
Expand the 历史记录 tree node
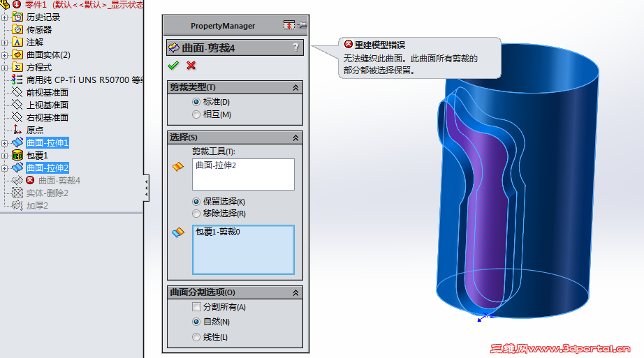[4, 17]
